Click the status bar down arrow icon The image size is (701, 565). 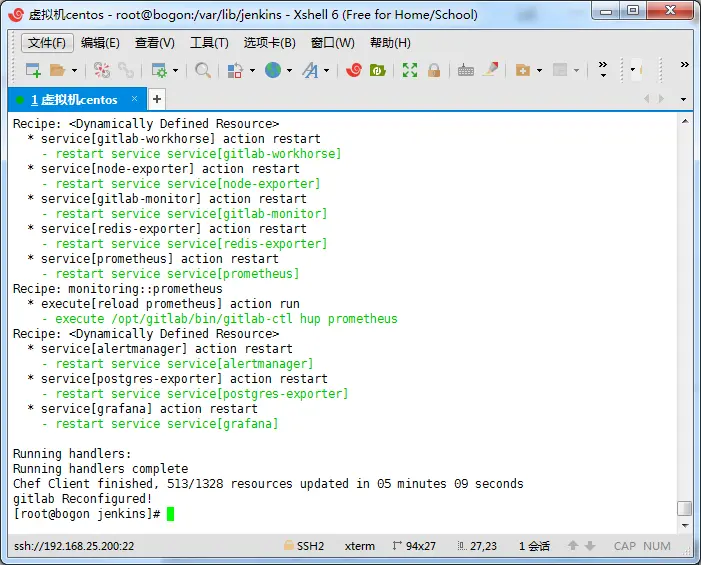(590, 546)
